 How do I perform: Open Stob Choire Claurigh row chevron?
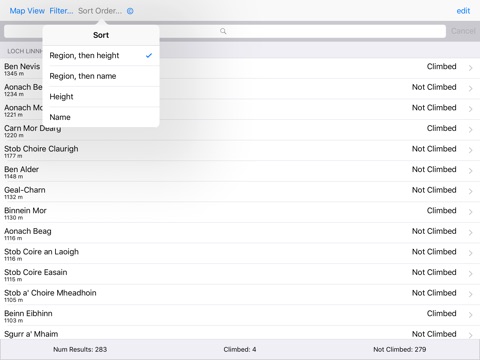coord(470,150)
